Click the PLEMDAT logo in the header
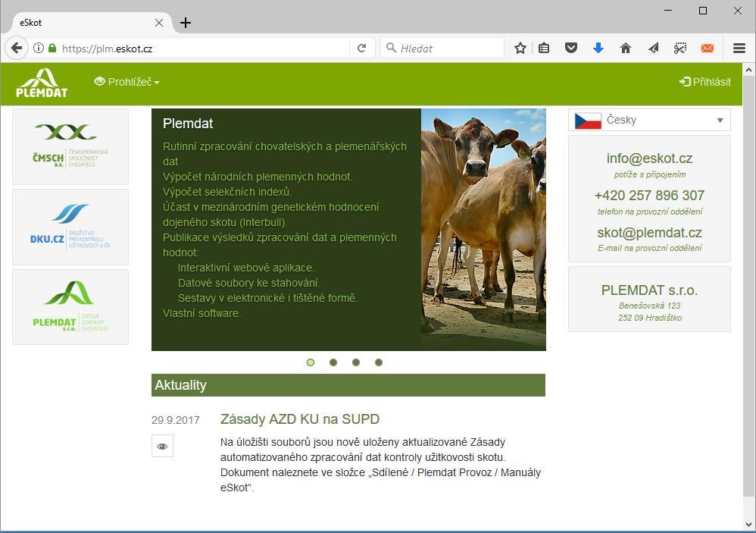 coord(42,83)
